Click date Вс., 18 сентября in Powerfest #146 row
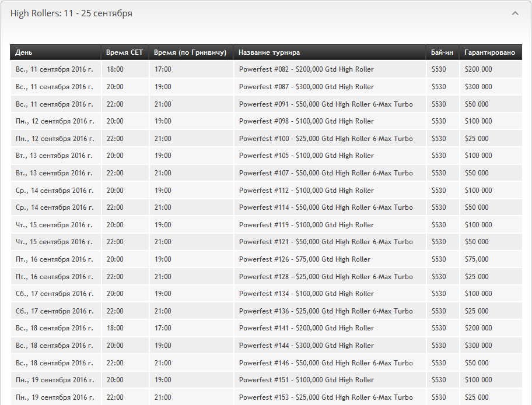The height and width of the screenshot is (405, 532). pos(54,363)
